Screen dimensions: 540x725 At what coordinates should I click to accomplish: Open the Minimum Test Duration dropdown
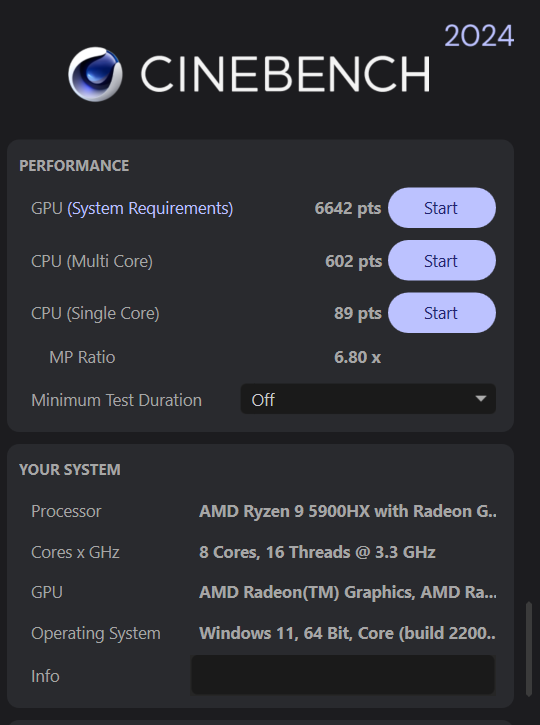click(x=368, y=399)
